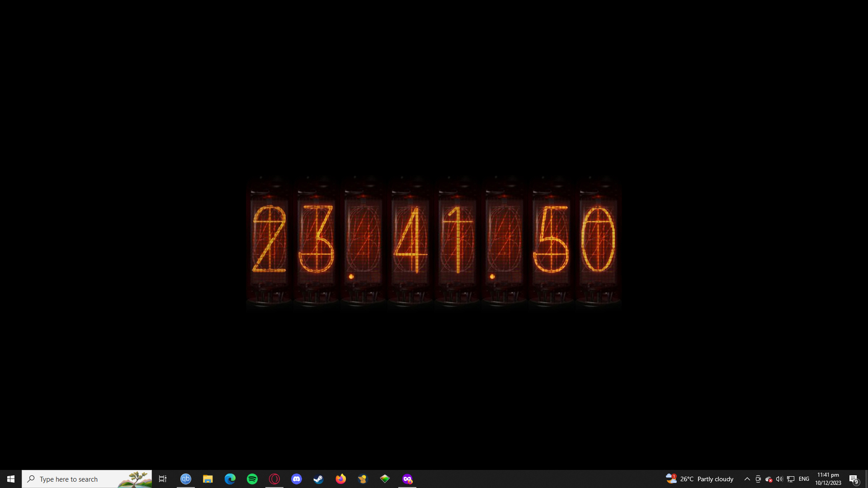Open the clock showing 11:41 pm
This screenshot has width=868, height=488.
(x=828, y=479)
